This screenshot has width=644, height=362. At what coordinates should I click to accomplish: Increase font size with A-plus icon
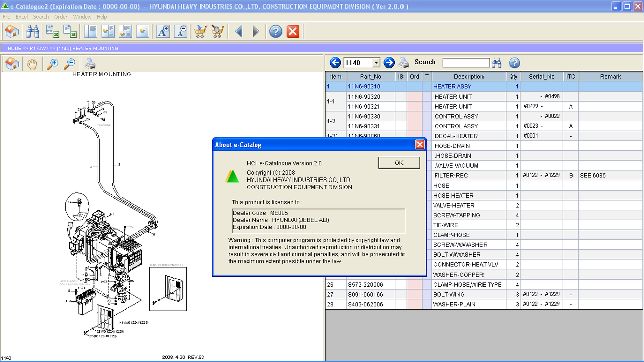(x=164, y=31)
